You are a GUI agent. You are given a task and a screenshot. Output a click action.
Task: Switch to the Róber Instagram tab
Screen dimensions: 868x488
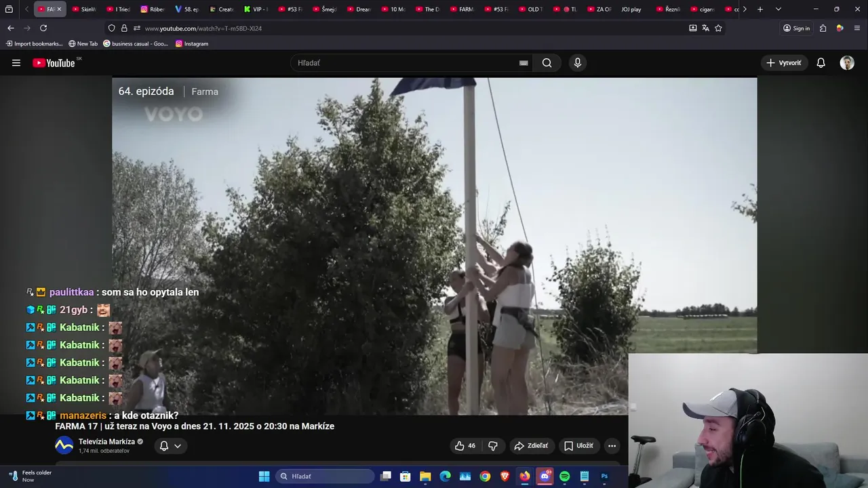tap(153, 9)
